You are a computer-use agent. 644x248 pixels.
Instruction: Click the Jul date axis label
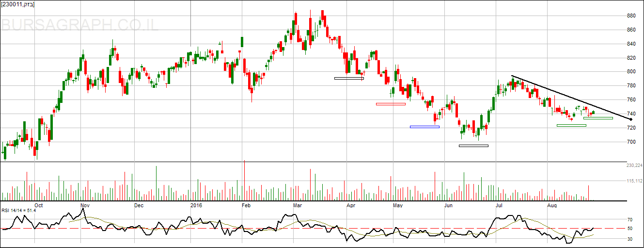pos(499,205)
